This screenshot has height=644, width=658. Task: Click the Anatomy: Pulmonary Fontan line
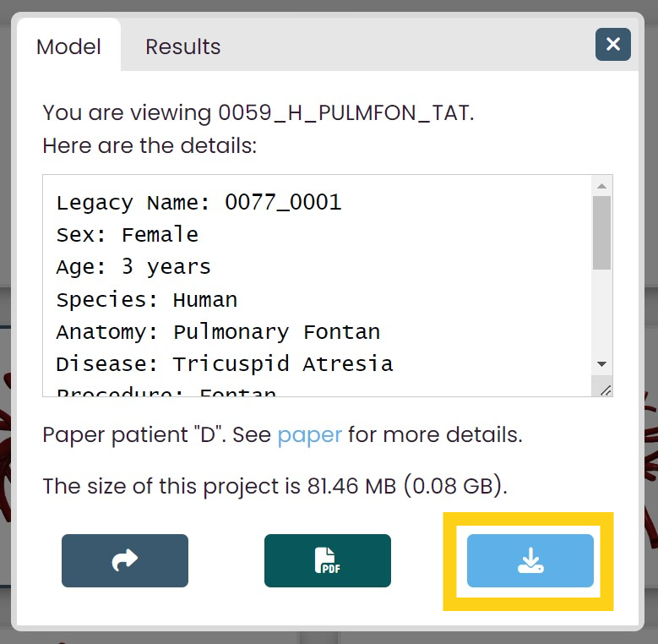coord(218,332)
